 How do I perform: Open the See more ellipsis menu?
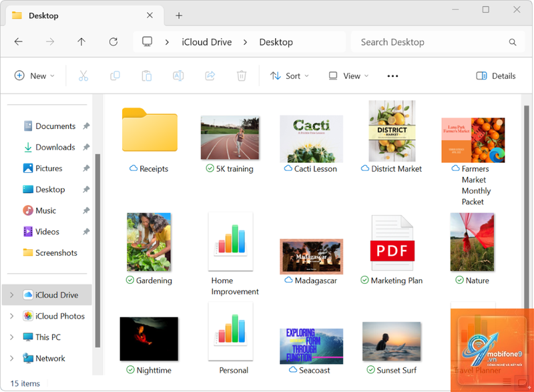[392, 76]
